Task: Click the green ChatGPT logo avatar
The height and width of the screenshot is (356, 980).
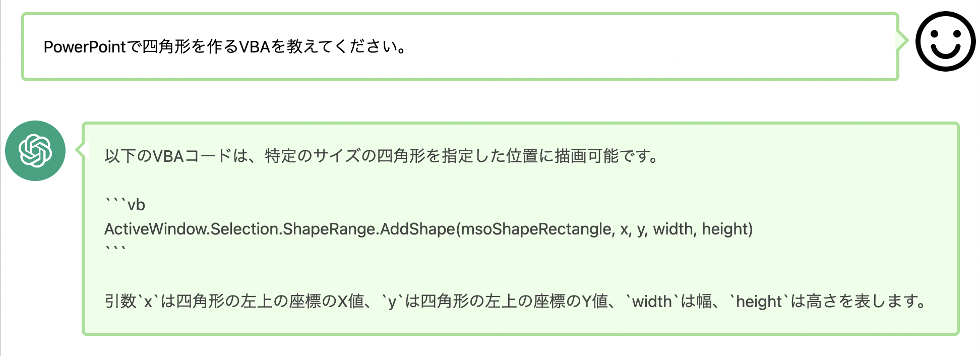Action: tap(35, 151)
